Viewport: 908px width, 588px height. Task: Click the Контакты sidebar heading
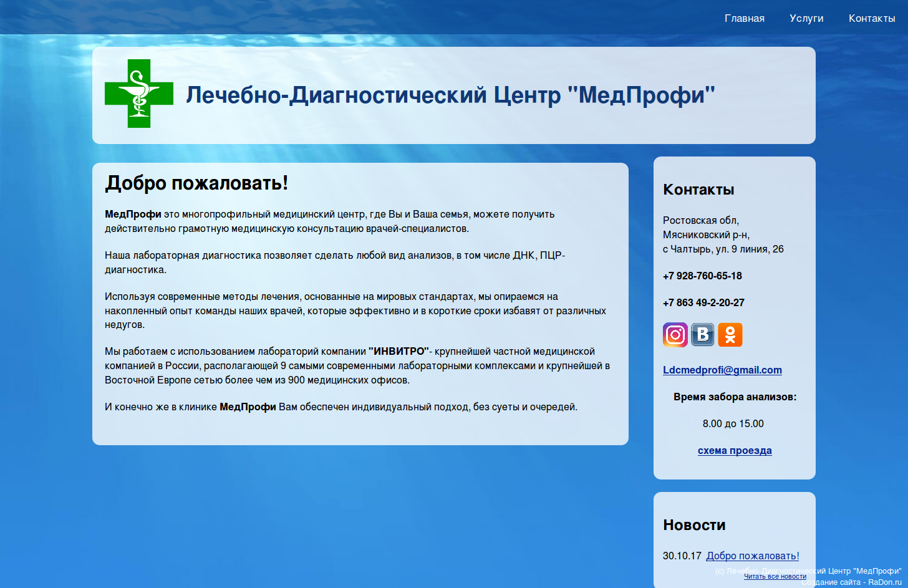698,190
